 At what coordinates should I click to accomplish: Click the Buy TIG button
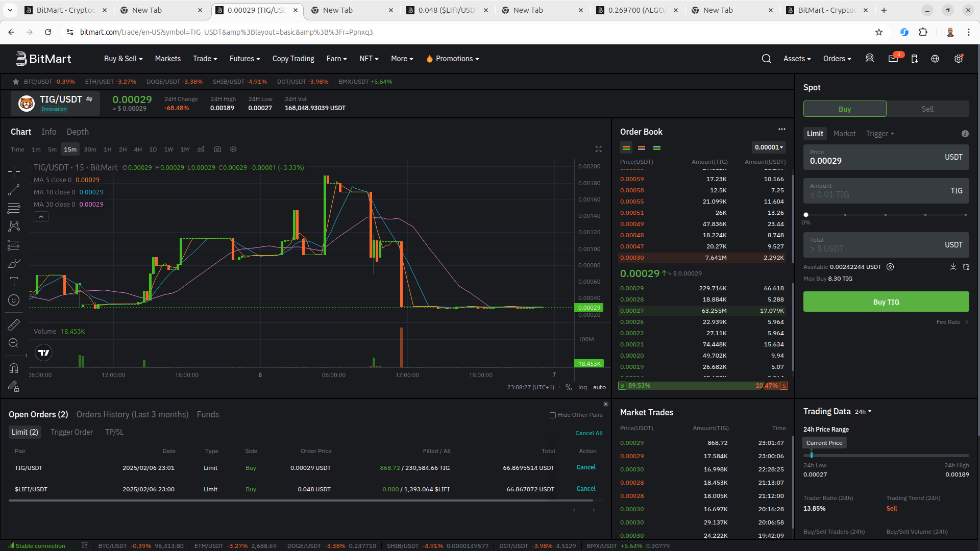[886, 302]
